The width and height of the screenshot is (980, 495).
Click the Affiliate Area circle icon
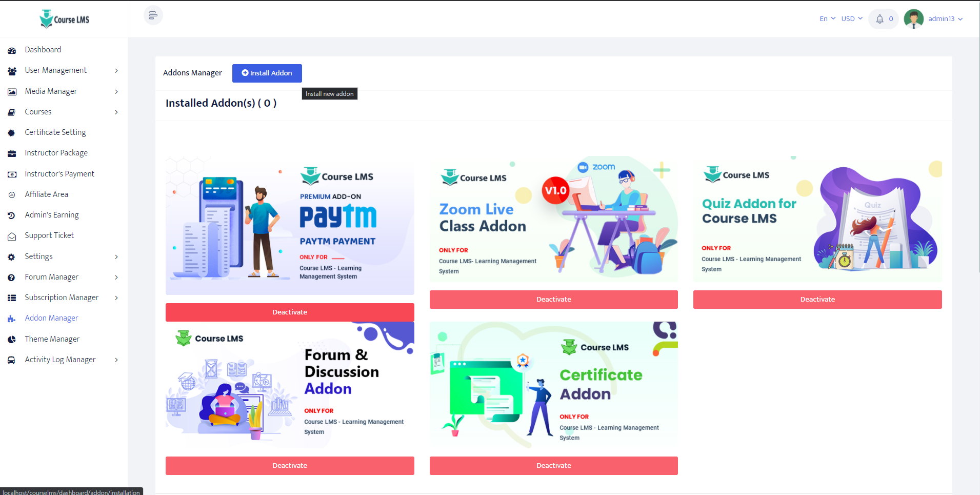(x=12, y=195)
